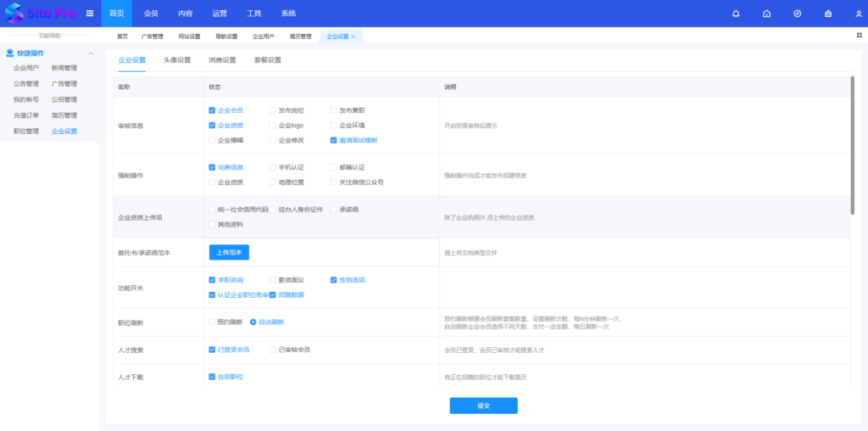Viewport: 868px width, 431px height.
Task: Open 充值订单 in sidebar shortcuts
Action: pos(26,115)
